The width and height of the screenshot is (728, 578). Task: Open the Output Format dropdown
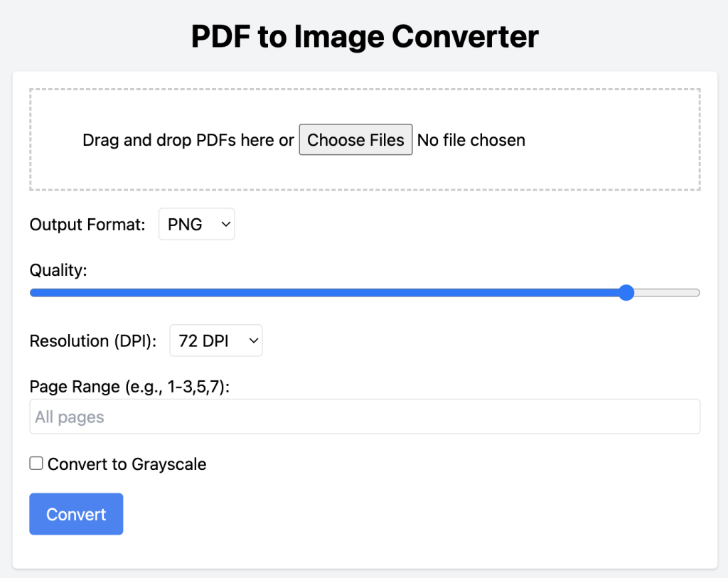tap(196, 223)
